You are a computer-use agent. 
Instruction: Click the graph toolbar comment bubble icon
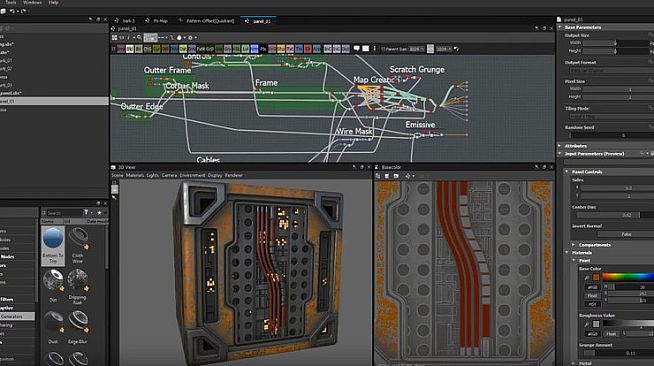(357, 49)
